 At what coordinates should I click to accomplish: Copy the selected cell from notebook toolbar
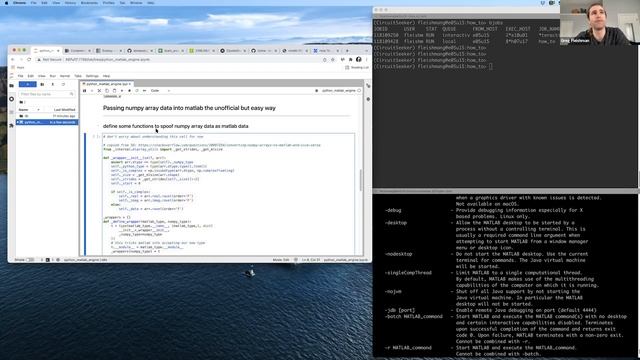(107, 91)
